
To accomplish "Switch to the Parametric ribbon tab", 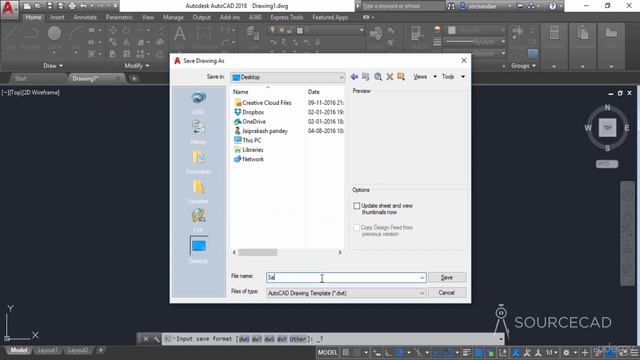I will tap(119, 17).
